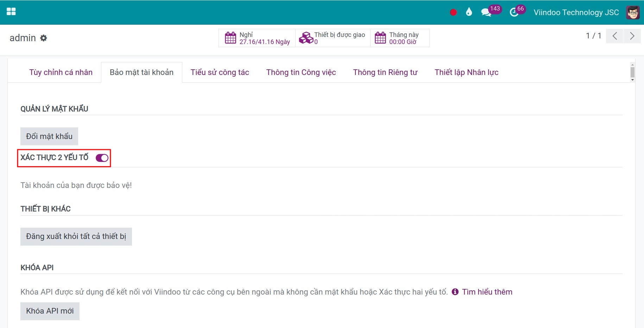Click the Tháng này calendar icon
Screen dimensions: 644x328
coord(380,38)
